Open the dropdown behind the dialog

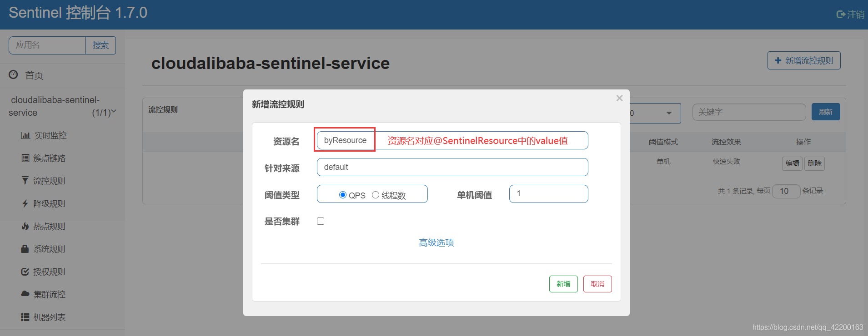click(655, 113)
